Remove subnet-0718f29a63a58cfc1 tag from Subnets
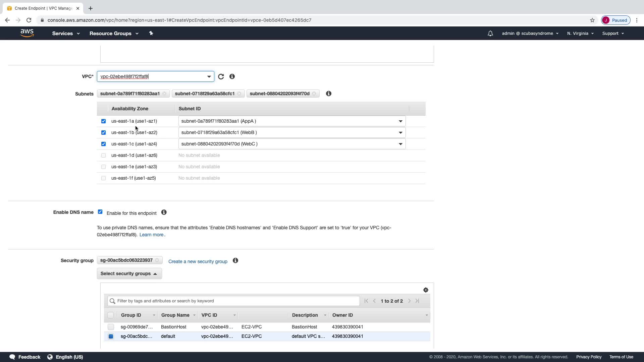This screenshot has height=362, width=644. pos(239,94)
